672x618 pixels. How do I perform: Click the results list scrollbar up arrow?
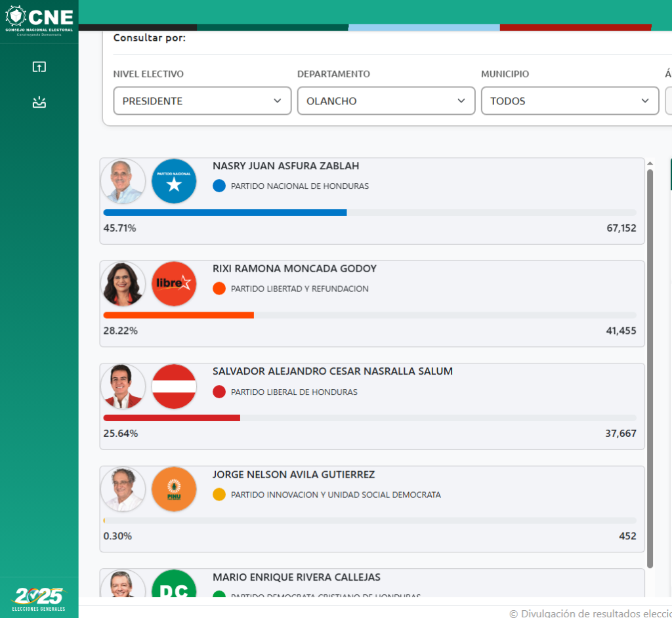[x=650, y=163]
